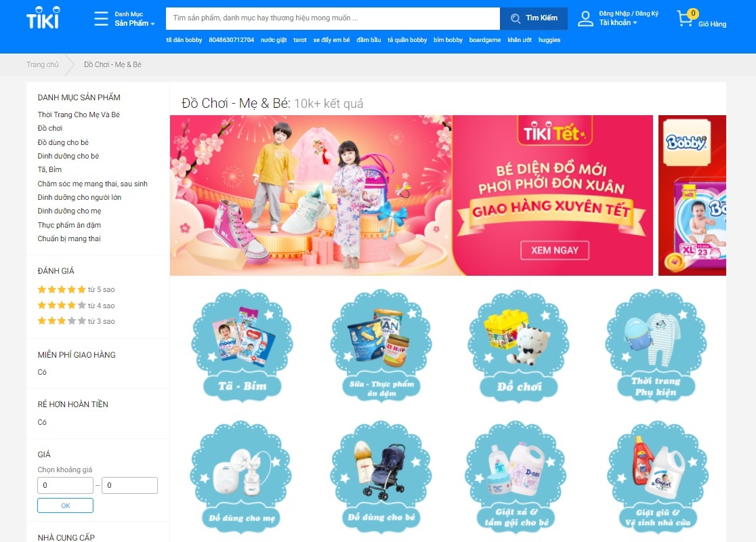This screenshot has width=756, height=542.
Task: Open Thời trang Phụ kiện category badge
Action: 656,345
